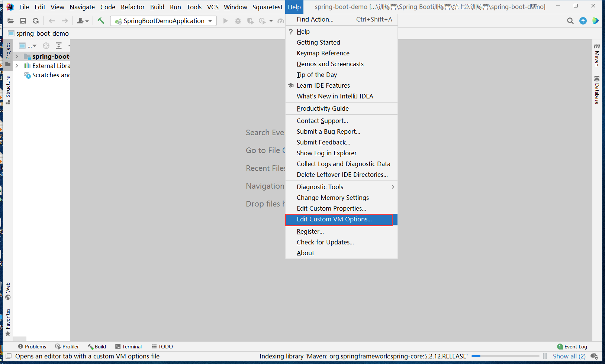Click the Show all (2) link
Viewport: 605px width, 364px height.
pyautogui.click(x=569, y=356)
